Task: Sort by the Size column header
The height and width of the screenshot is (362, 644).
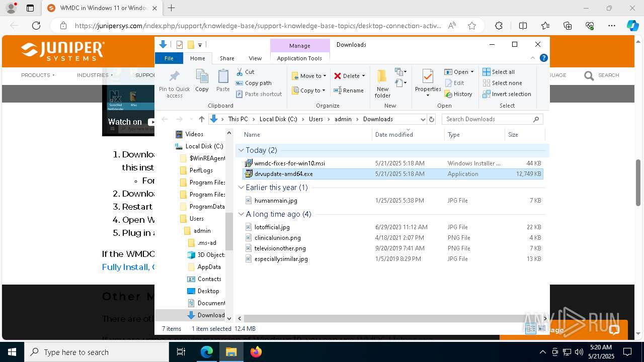Action: (524, 135)
